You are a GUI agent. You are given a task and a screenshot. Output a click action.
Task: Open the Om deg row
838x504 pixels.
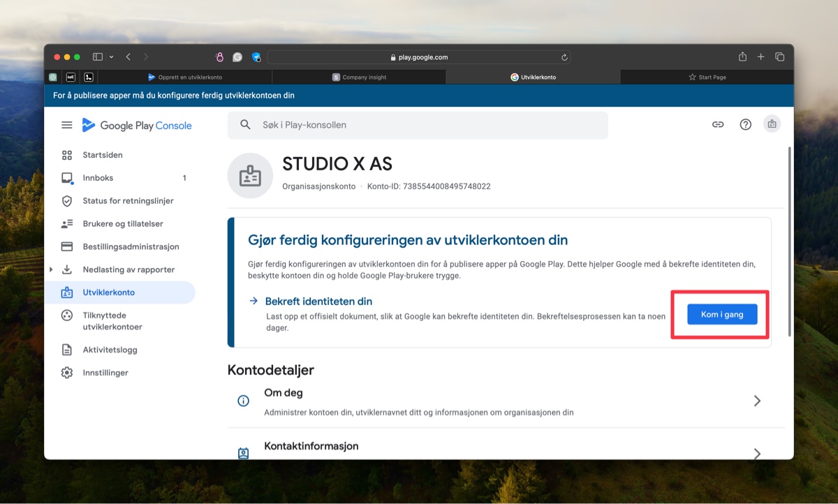coord(506,401)
